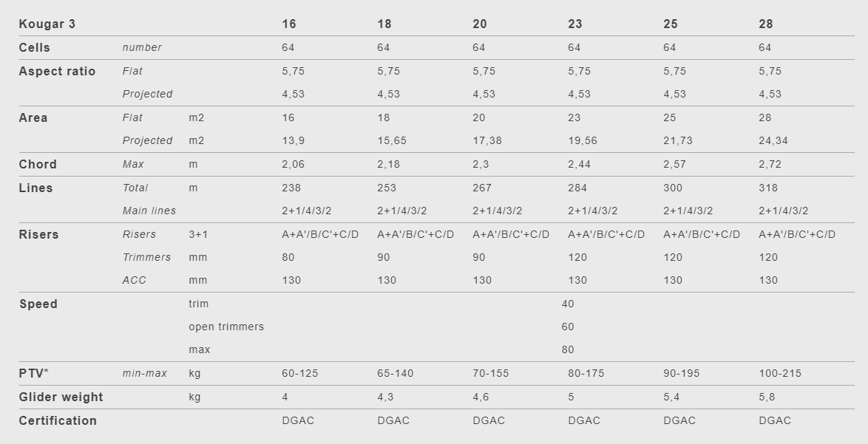Image resolution: width=868 pixels, height=444 pixels.
Task: Click the Main lines sub-label
Action: (149, 211)
